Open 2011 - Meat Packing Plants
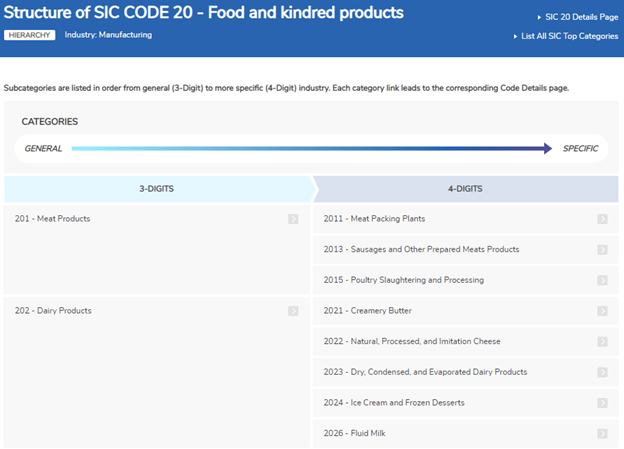624x449 pixels. coord(374,219)
